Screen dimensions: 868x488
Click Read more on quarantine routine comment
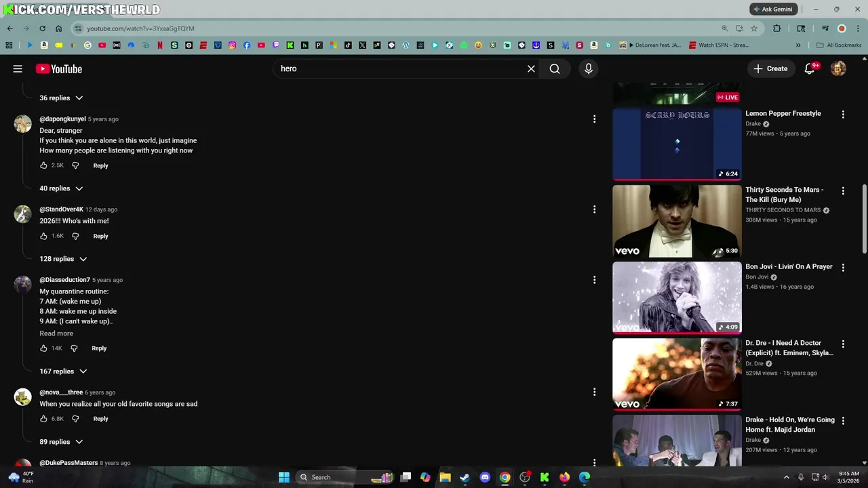(56, 333)
